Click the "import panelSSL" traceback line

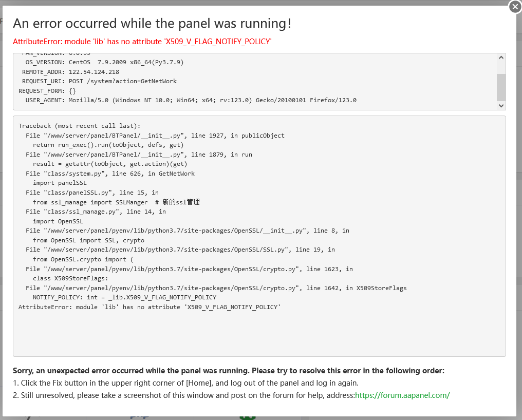point(60,183)
